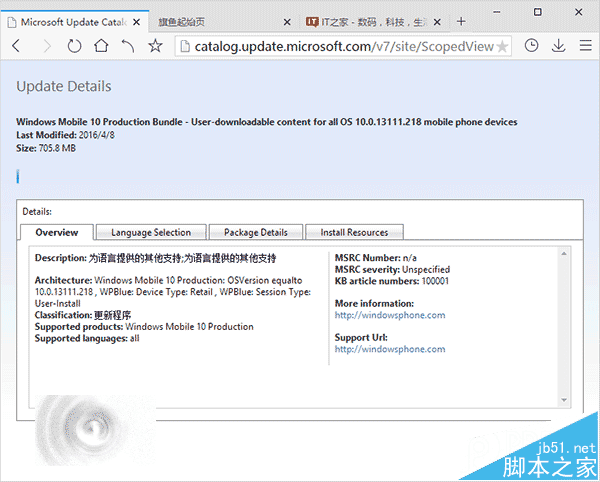This screenshot has width=600, height=482.
Task: Open the More information windowsphone.com link
Action: 390,315
